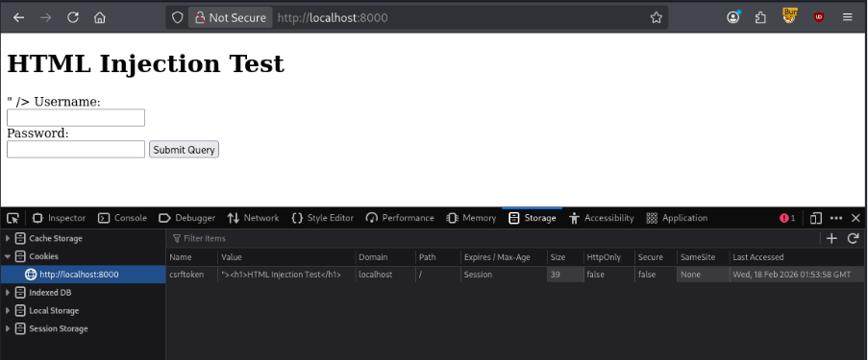This screenshot has width=868, height=360.
Task: Expand the Cache Storage tree node
Action: [8, 238]
